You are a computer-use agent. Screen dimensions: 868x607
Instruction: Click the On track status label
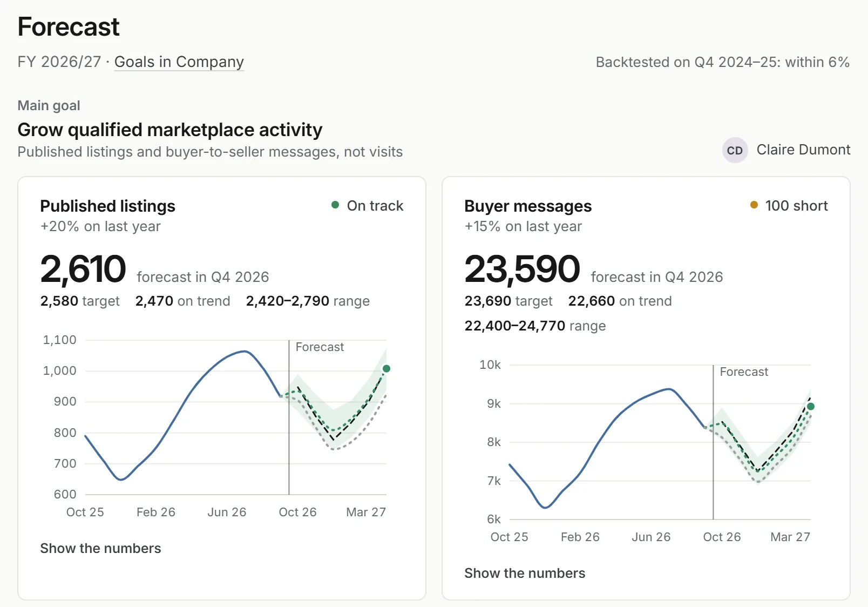375,206
